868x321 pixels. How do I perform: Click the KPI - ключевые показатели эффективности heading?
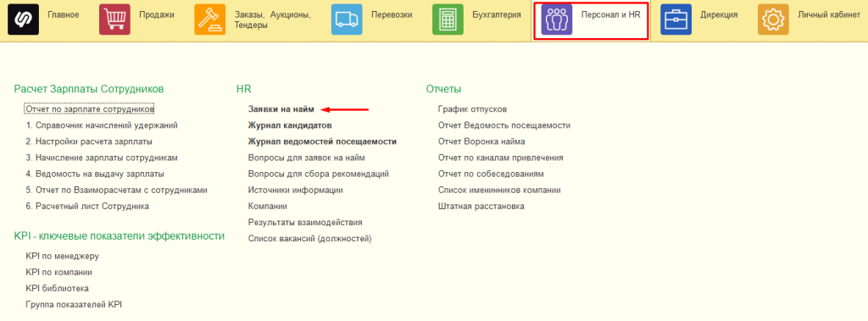[119, 236]
